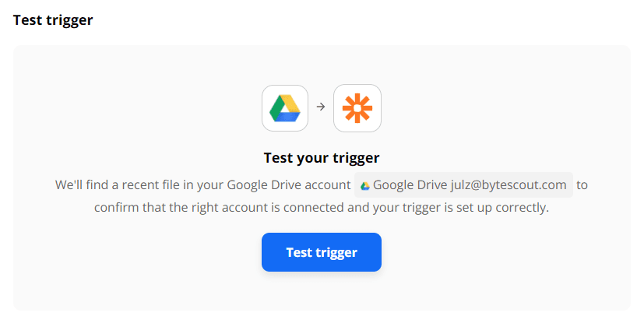Click the word "to" after the account chip
Viewport: 644px width, 316px height.
(582, 185)
